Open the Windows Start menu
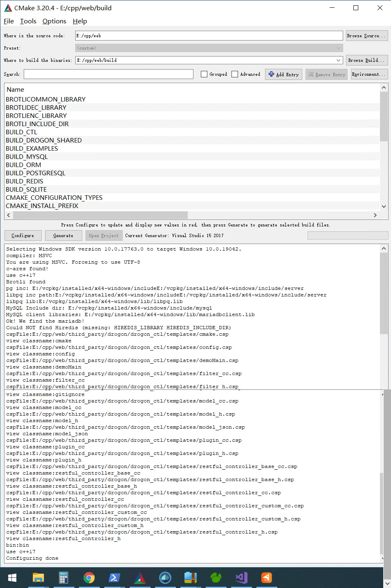The height and width of the screenshot is (588, 391). (12, 578)
